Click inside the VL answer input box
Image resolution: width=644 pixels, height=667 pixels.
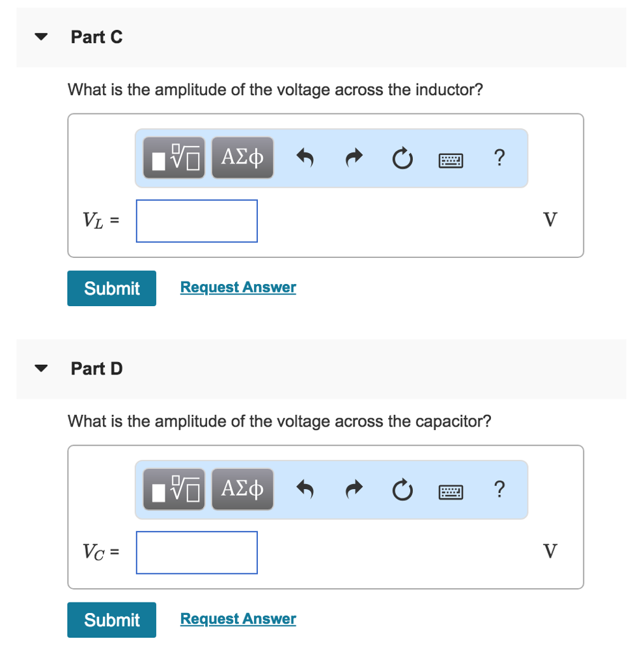click(x=196, y=221)
